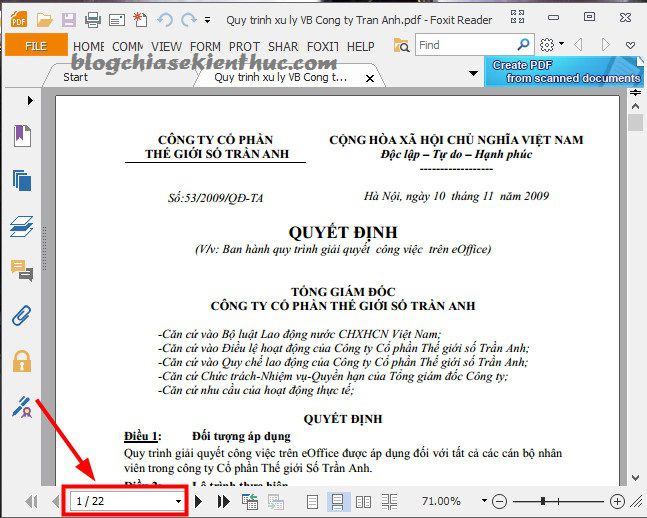
Task: Select facing pages view mode
Action: [363, 501]
